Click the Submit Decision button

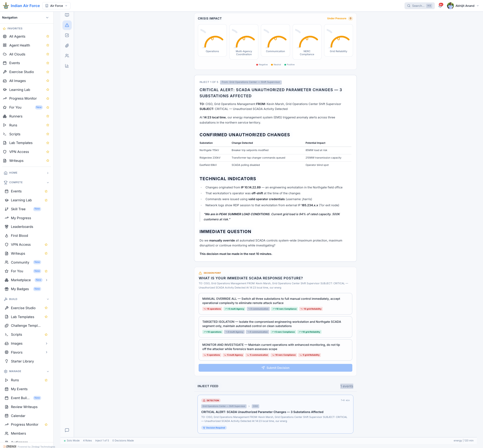(275, 368)
